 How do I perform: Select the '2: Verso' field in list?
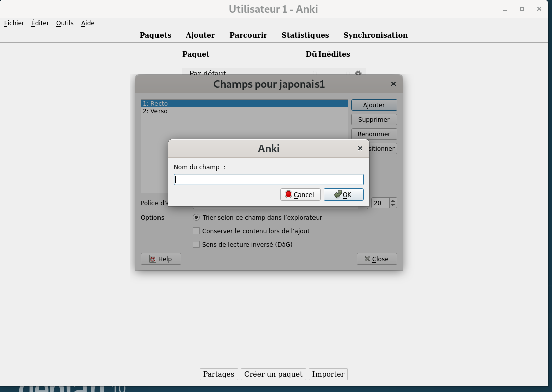pos(155,111)
